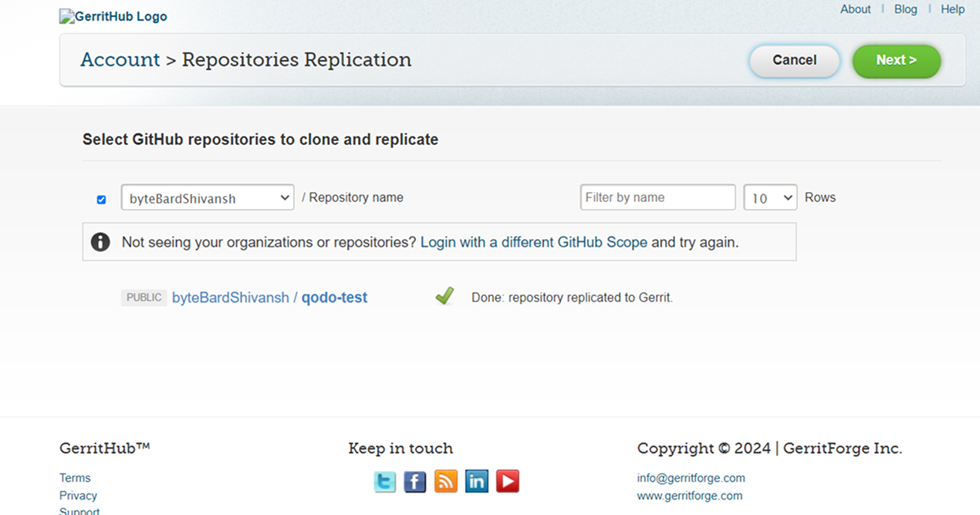Viewport: 980px width, 515px height.
Task: Open the Blog link in header
Action: 906,9
